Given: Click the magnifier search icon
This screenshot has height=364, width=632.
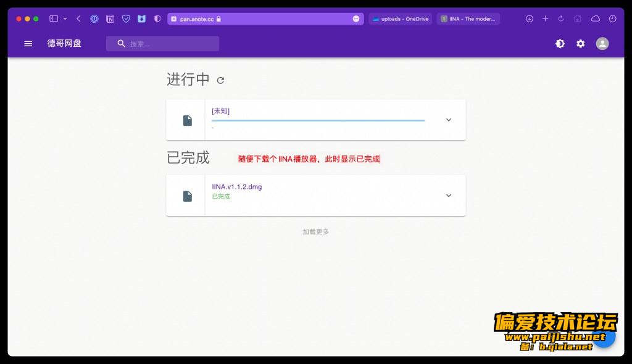Looking at the screenshot, I should pos(122,44).
